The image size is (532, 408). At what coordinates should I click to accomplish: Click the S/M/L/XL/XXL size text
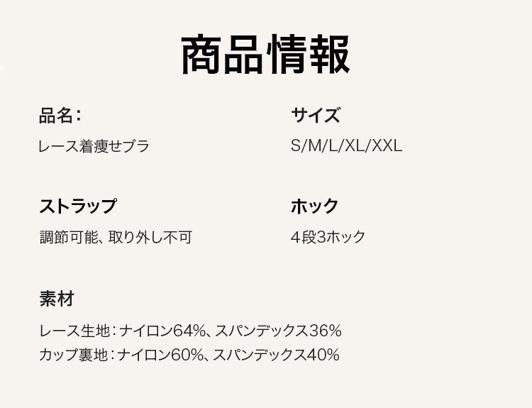coord(346,146)
